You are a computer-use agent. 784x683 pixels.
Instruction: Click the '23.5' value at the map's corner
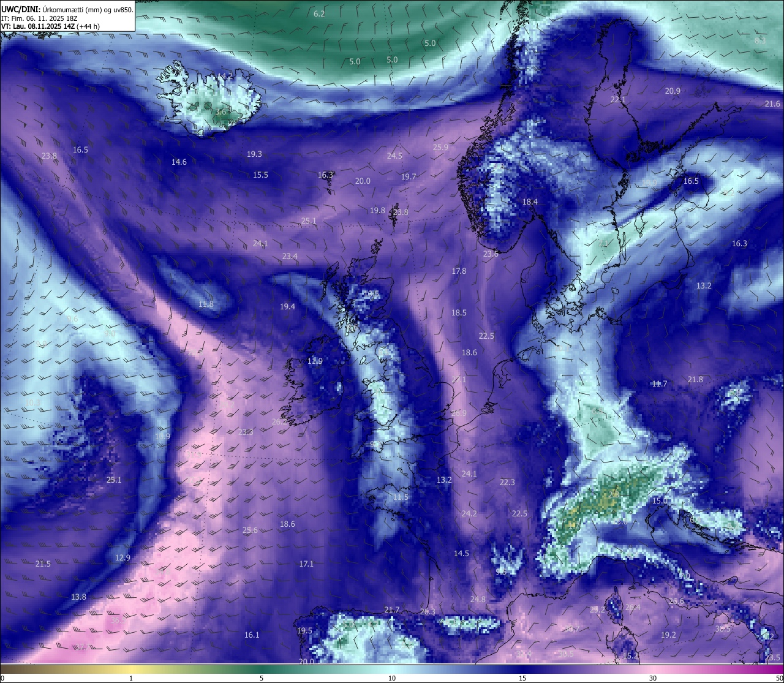click(x=772, y=657)
